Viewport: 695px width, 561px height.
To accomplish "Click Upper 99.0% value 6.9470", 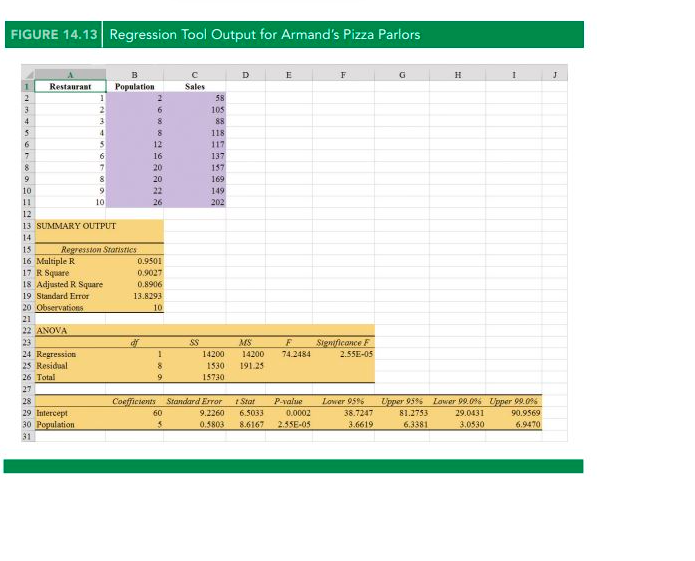I will (x=528, y=425).
